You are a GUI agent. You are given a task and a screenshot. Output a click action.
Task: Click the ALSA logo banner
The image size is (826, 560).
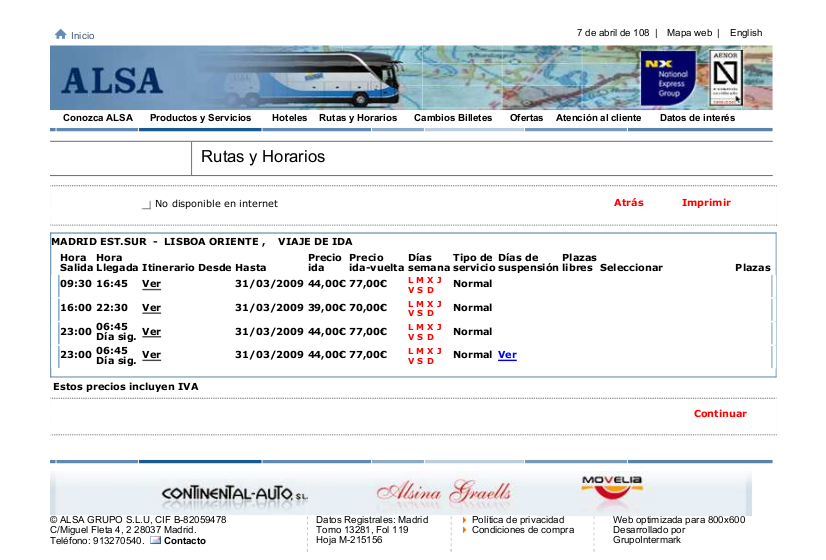pos(112,80)
